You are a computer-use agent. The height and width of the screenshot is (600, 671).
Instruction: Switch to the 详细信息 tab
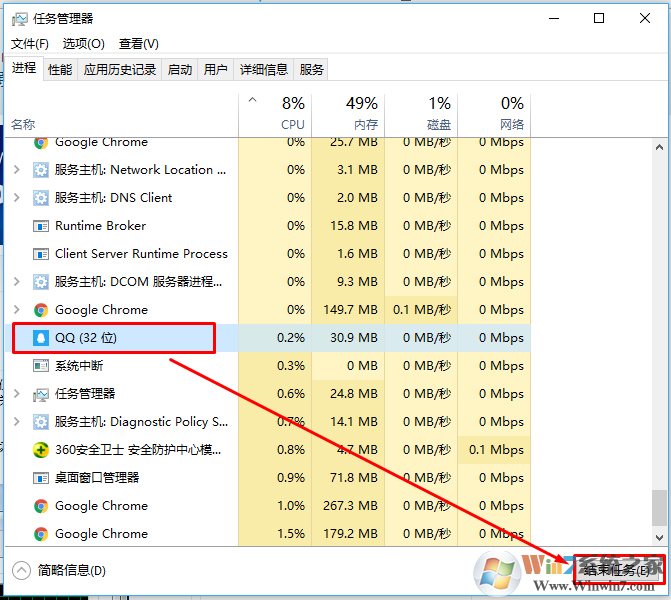[x=263, y=69]
